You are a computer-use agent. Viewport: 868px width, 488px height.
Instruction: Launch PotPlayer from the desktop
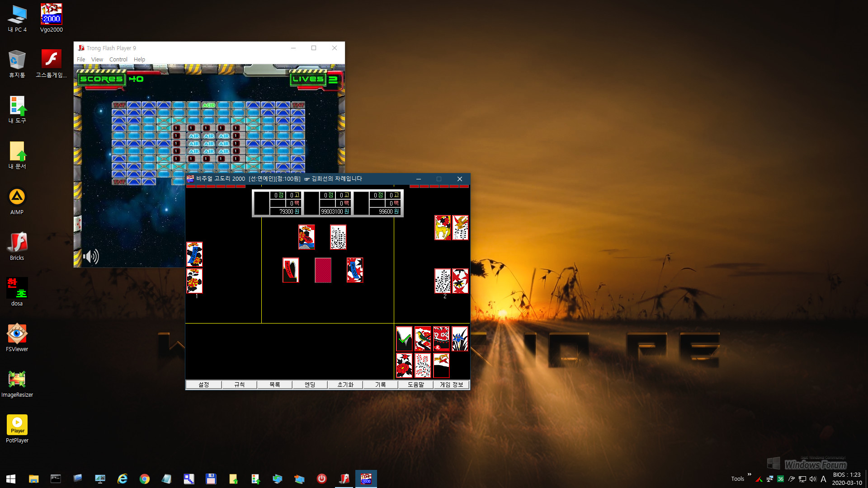click(x=17, y=429)
